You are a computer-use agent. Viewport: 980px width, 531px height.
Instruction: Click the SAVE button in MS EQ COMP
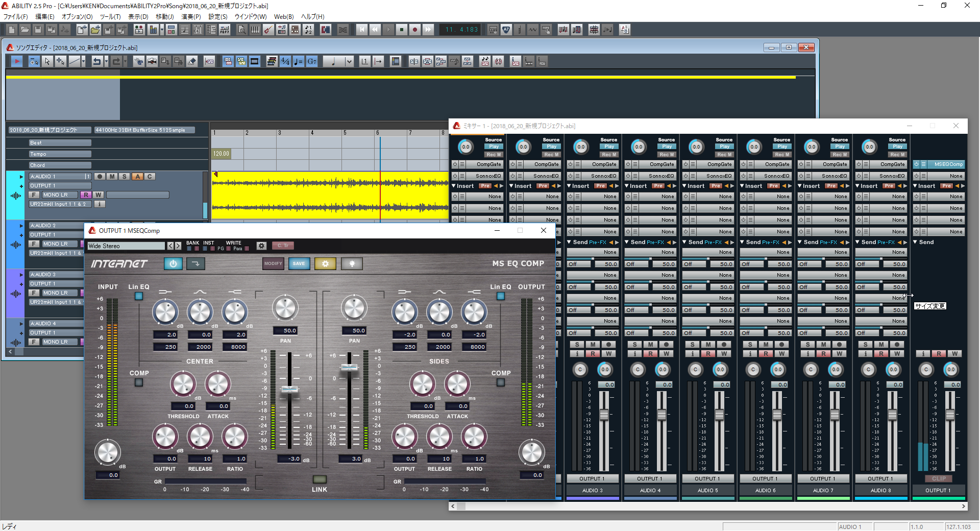(x=299, y=263)
